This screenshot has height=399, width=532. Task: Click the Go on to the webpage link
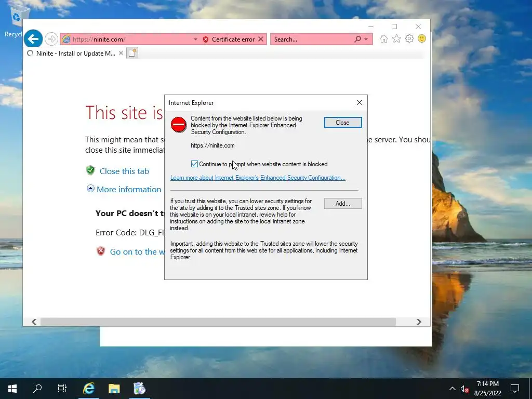(x=137, y=252)
